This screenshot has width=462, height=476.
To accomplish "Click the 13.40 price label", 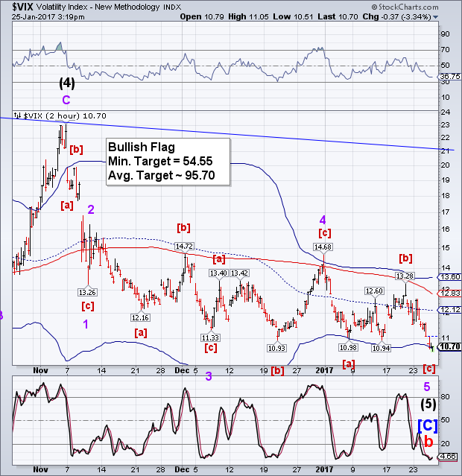I will [218, 273].
